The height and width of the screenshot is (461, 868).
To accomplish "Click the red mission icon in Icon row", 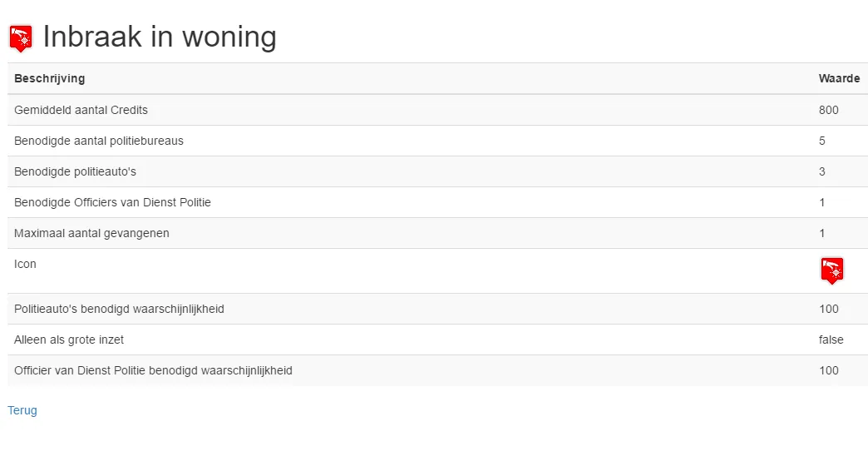I will (x=831, y=270).
